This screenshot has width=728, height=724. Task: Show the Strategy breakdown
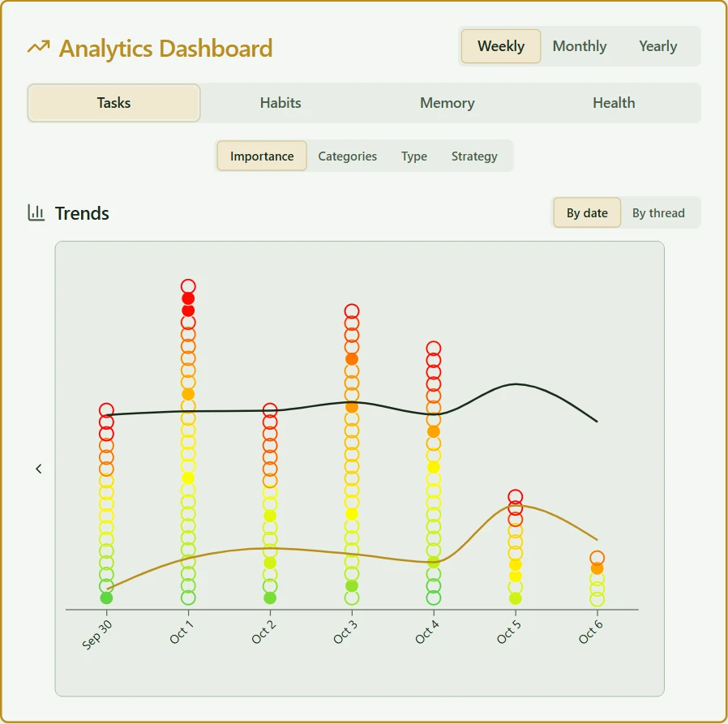tap(474, 156)
